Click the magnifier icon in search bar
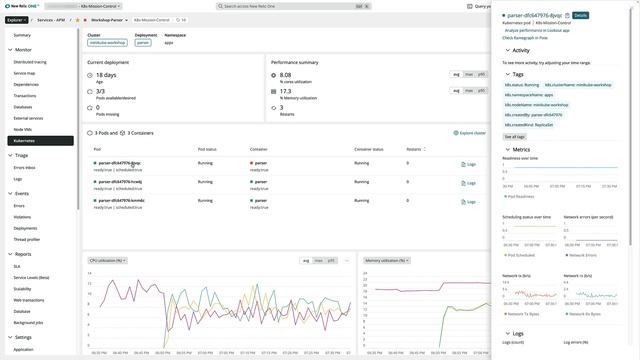640x360 pixels. (x=220, y=6)
